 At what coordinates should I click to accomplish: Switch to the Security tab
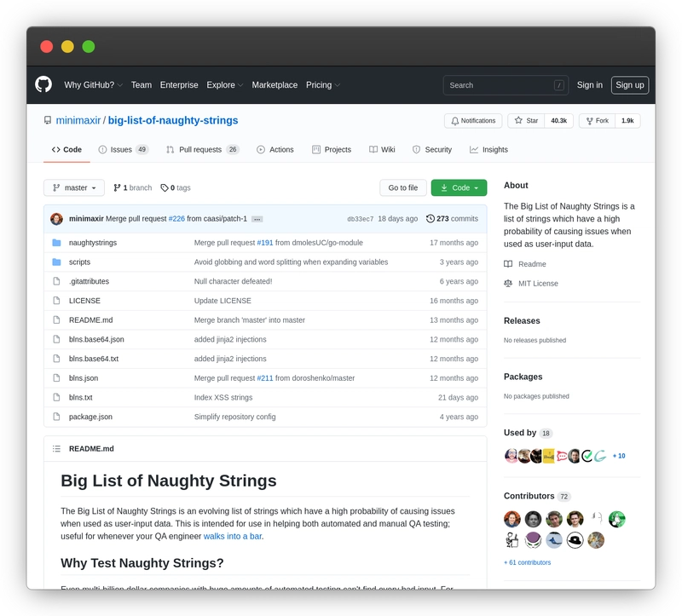pos(432,150)
